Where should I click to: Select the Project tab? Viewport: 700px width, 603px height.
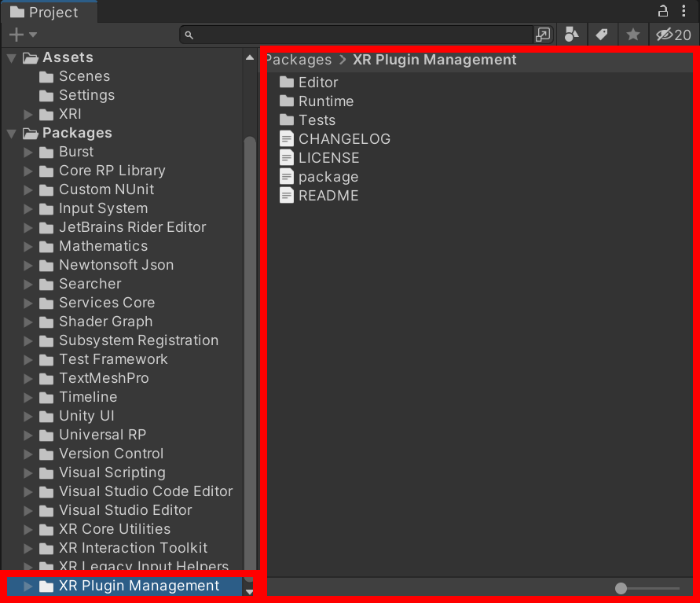[x=48, y=12]
